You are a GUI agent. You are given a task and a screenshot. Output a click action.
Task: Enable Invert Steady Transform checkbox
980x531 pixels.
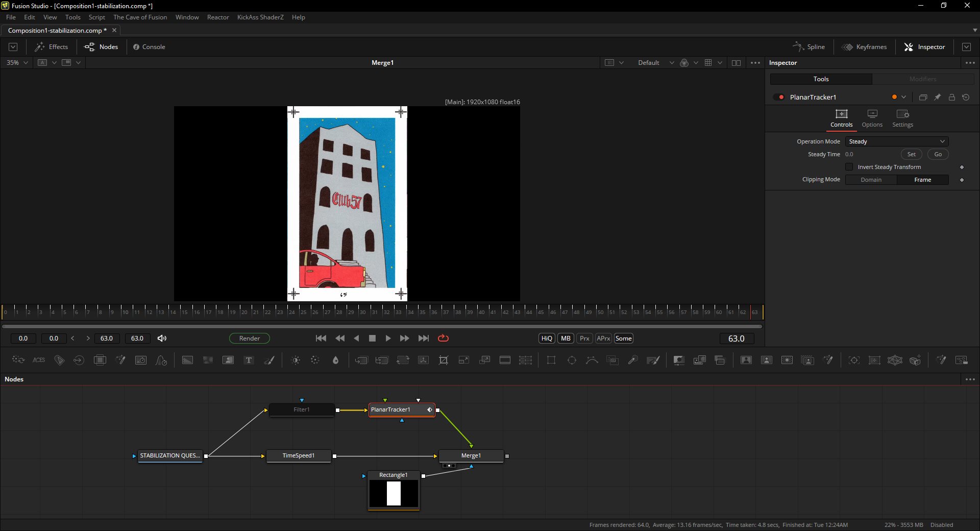[849, 167]
